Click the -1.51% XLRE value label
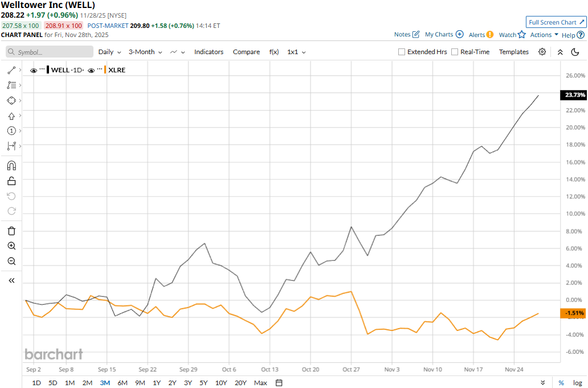 click(x=573, y=313)
